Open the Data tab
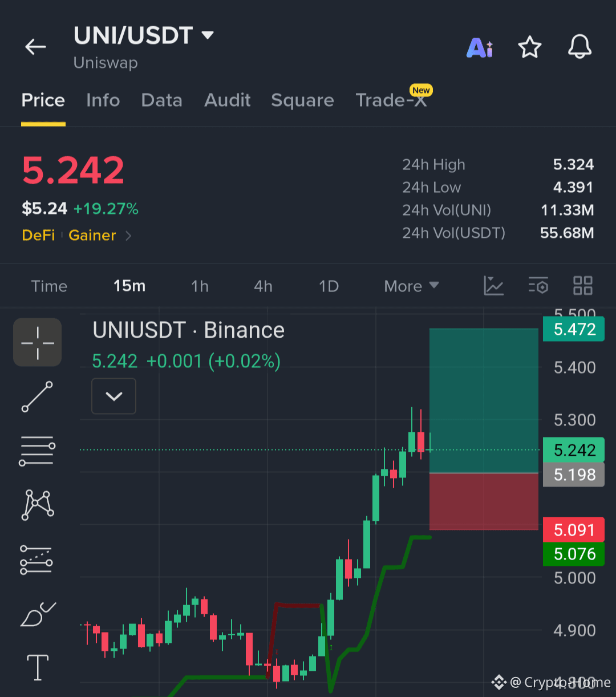Image resolution: width=616 pixels, height=697 pixels. [x=162, y=100]
